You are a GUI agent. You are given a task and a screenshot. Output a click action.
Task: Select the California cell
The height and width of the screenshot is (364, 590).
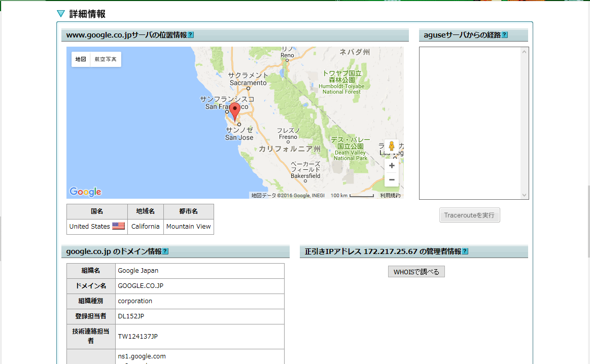point(146,227)
